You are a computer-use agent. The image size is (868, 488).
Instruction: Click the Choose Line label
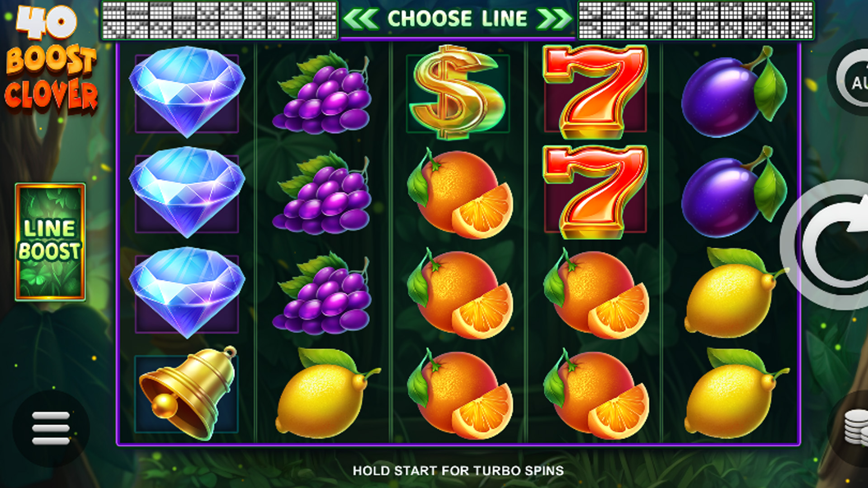click(x=457, y=19)
